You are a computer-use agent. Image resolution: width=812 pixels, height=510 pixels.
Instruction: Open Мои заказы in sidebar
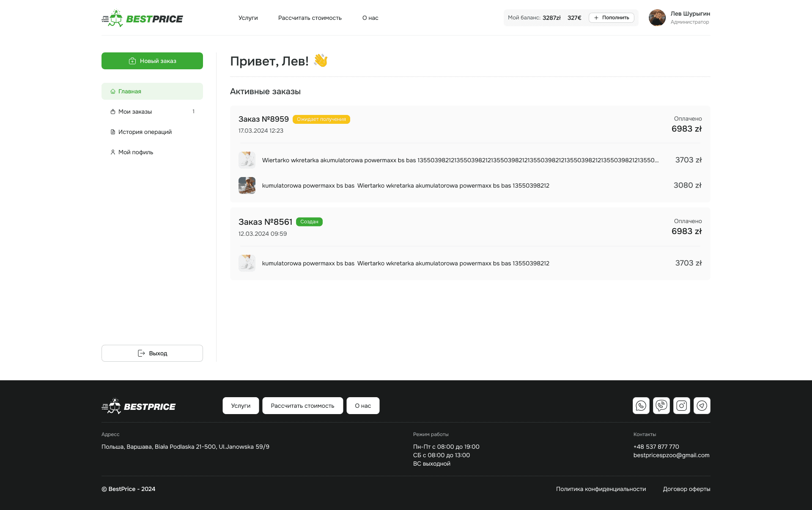(135, 112)
